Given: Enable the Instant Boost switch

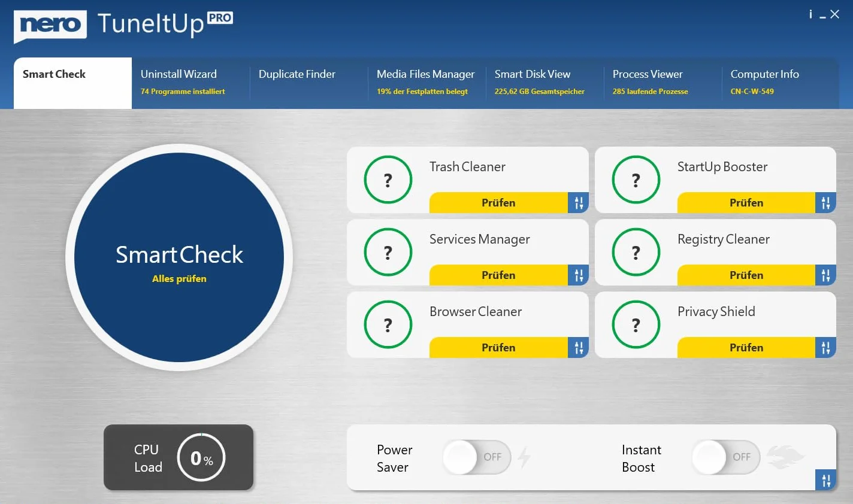Looking at the screenshot, I should (x=726, y=457).
